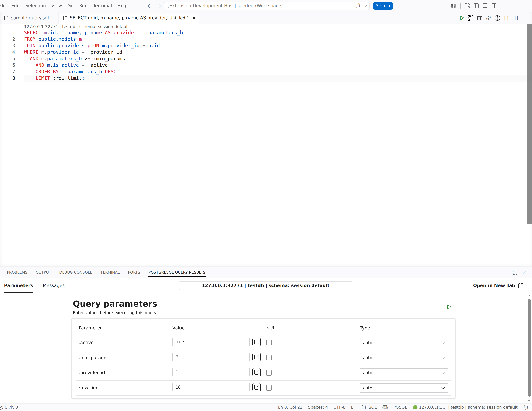Click the results table grid icon
Viewport: 532px width, 411px height.
click(x=480, y=18)
